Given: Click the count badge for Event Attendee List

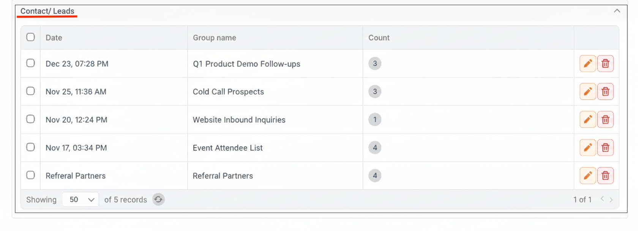Looking at the screenshot, I should click(x=375, y=147).
